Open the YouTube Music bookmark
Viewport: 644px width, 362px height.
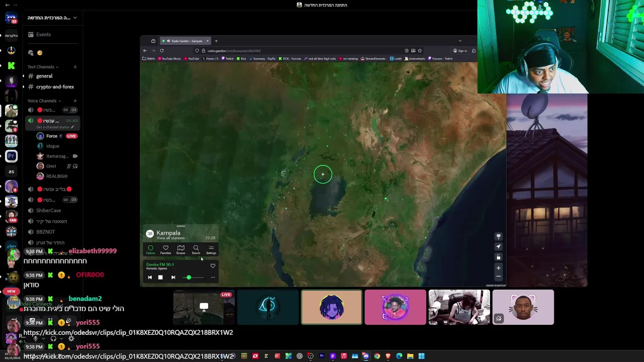pos(170,58)
